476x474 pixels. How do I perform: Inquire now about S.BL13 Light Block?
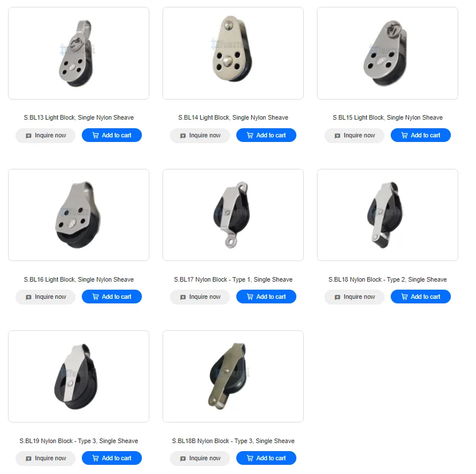tap(46, 136)
